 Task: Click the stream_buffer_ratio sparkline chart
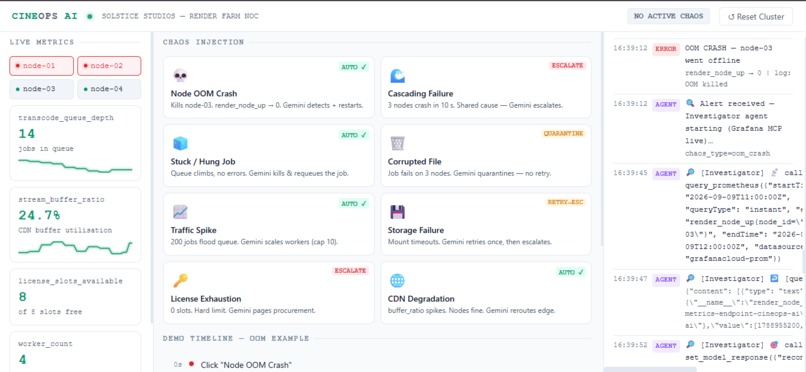75,247
